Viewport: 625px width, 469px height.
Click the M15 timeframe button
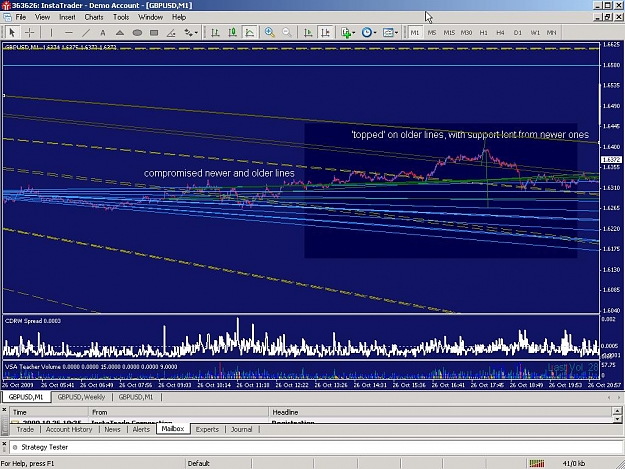pyautogui.click(x=449, y=33)
